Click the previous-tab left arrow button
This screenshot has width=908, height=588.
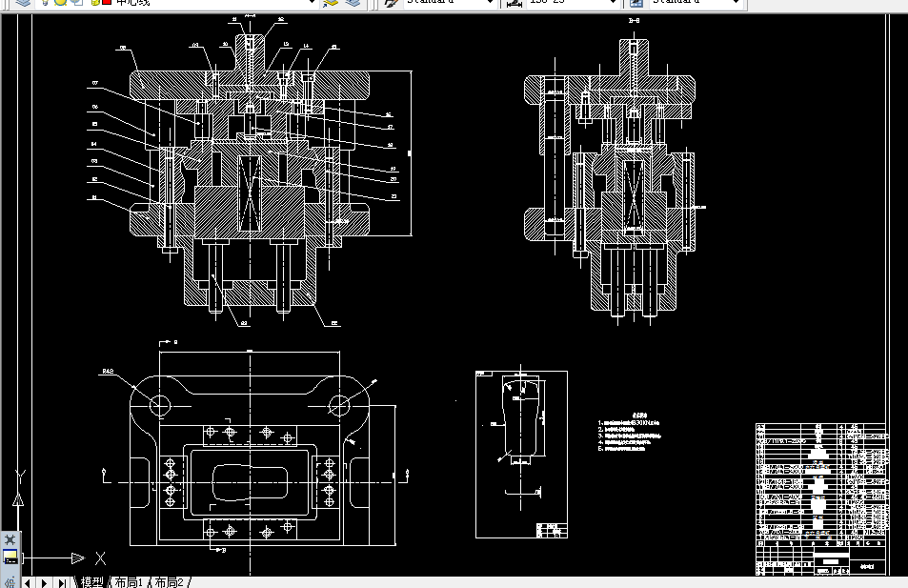click(28, 583)
